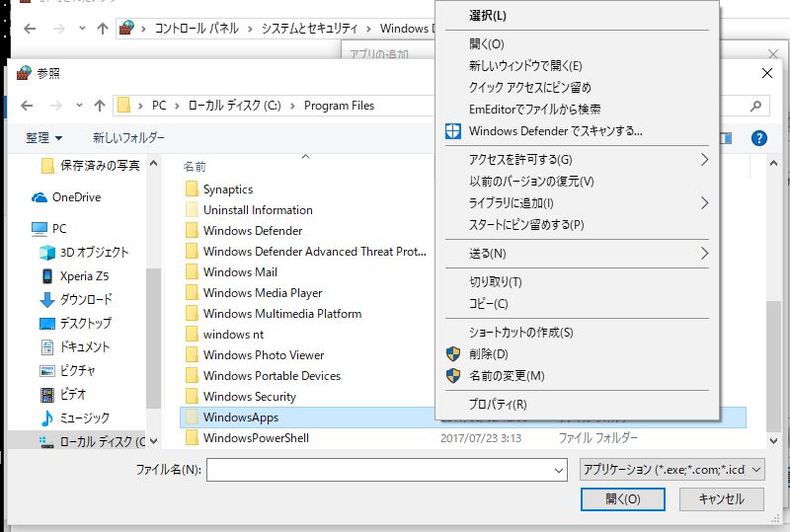
Task: Open recent locations dropdown in browse dialog
Action: pyautogui.click(x=79, y=106)
